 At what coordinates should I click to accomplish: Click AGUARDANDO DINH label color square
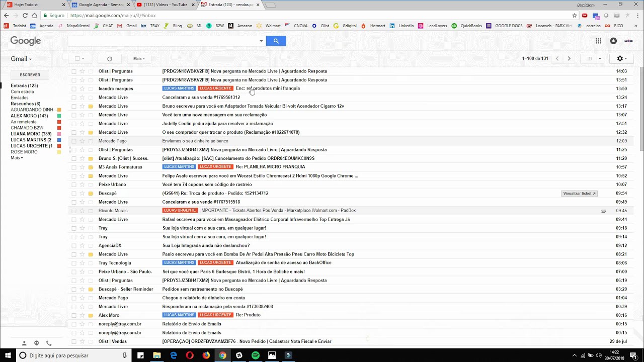pos(59,110)
